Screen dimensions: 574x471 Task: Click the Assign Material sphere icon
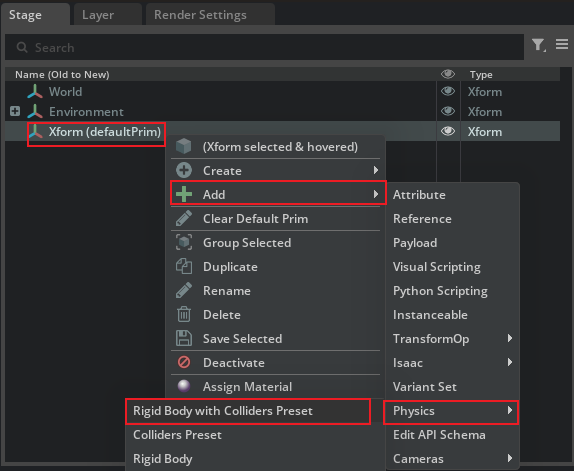point(184,386)
